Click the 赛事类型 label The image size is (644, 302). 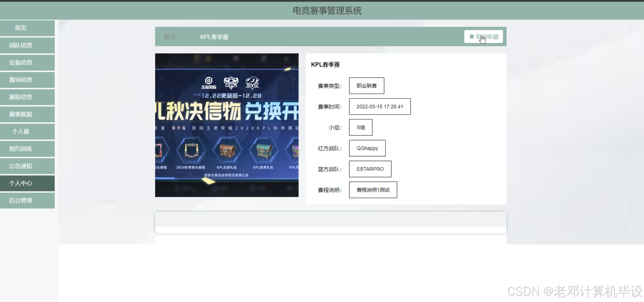click(x=330, y=86)
